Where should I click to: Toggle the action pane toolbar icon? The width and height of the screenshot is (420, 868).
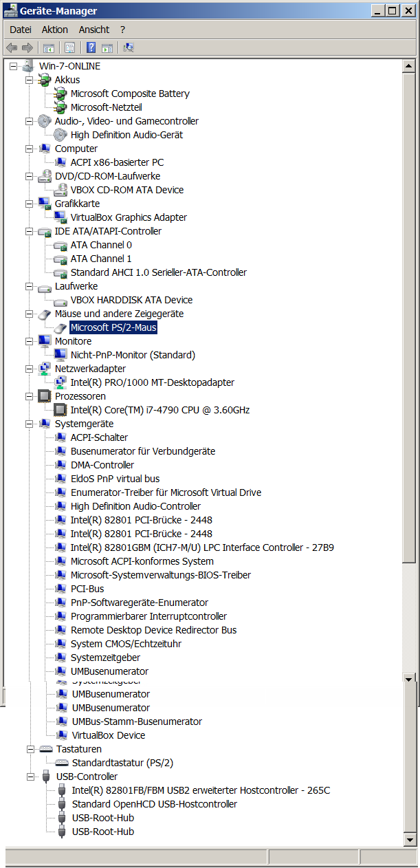click(x=107, y=47)
